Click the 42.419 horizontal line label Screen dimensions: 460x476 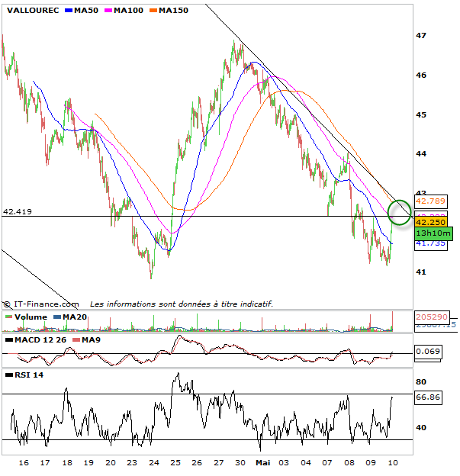pos(18,211)
